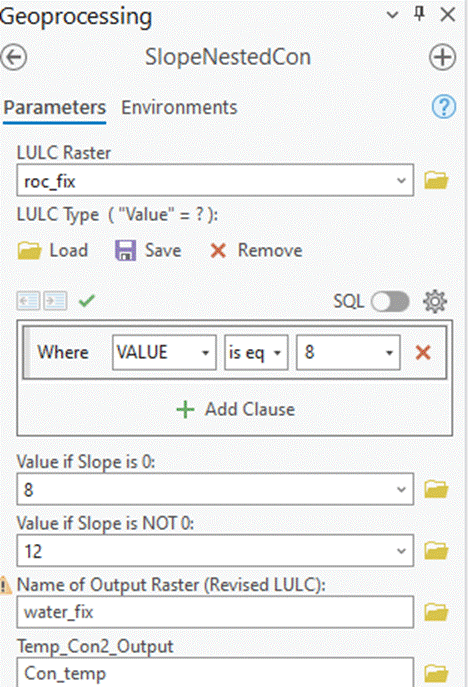
Task: Pin the Geoprocessing pane
Action: (x=419, y=14)
